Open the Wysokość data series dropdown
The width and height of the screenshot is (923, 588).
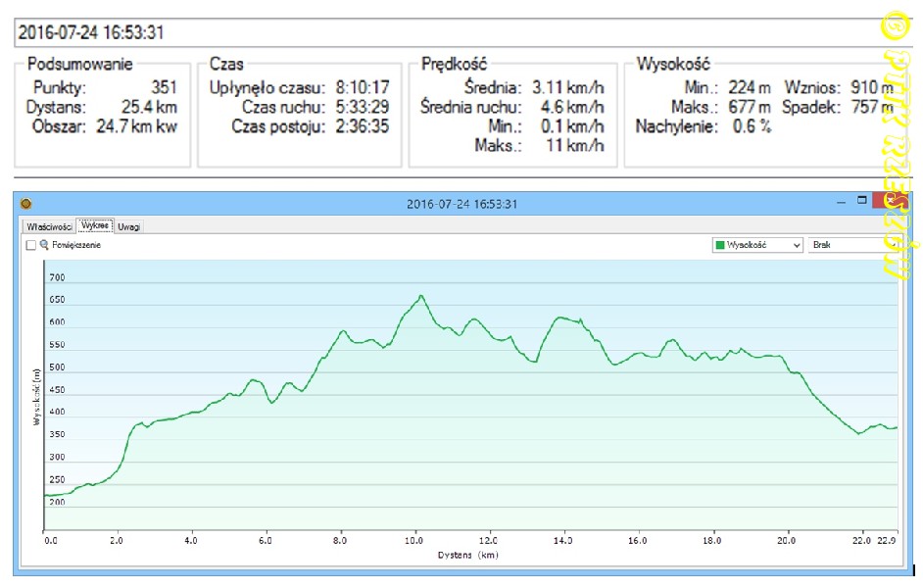click(757, 245)
